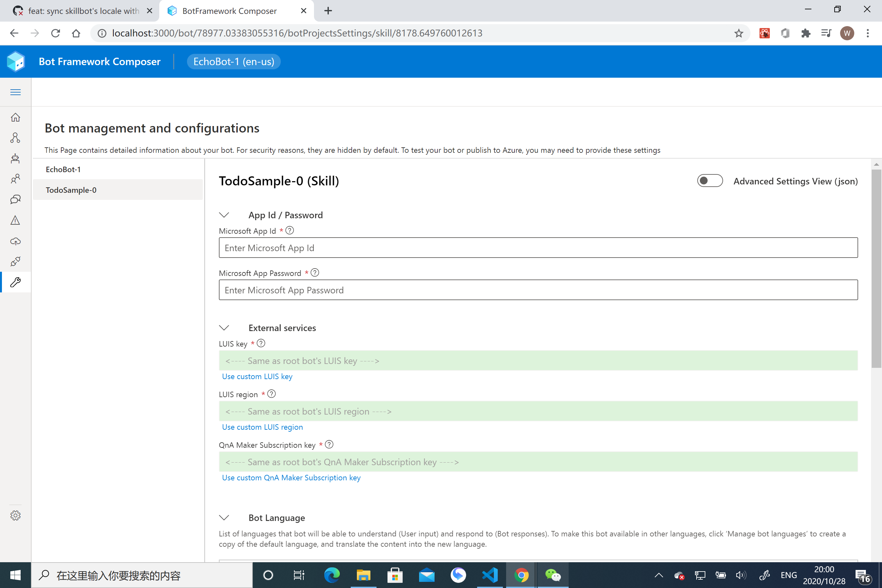Click the Bot Responses robot icon
882x588 pixels.
coord(15,158)
